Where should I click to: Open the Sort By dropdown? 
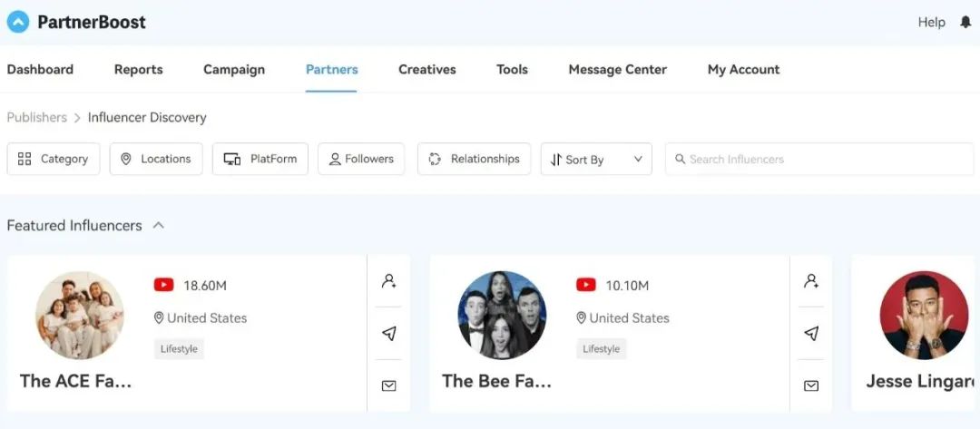coord(595,160)
